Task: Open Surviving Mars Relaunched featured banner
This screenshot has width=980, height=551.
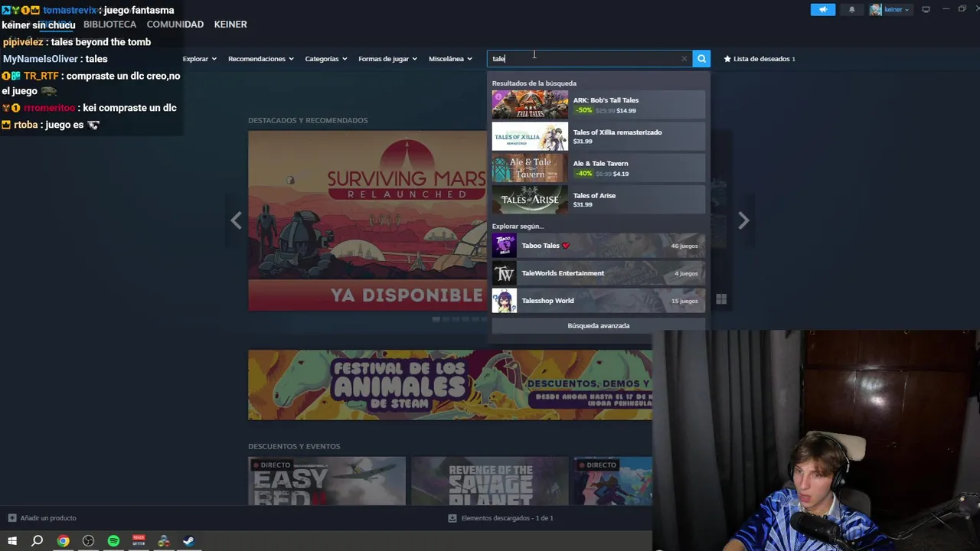Action: [x=367, y=220]
